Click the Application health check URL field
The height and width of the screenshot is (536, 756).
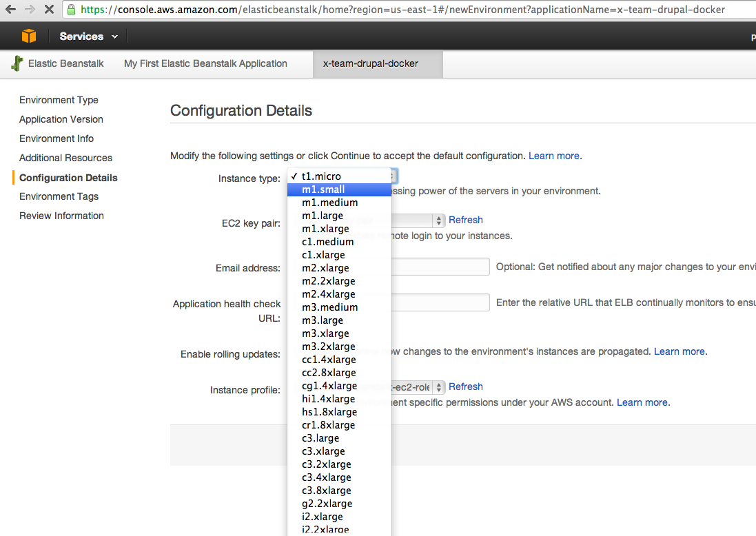click(x=440, y=302)
